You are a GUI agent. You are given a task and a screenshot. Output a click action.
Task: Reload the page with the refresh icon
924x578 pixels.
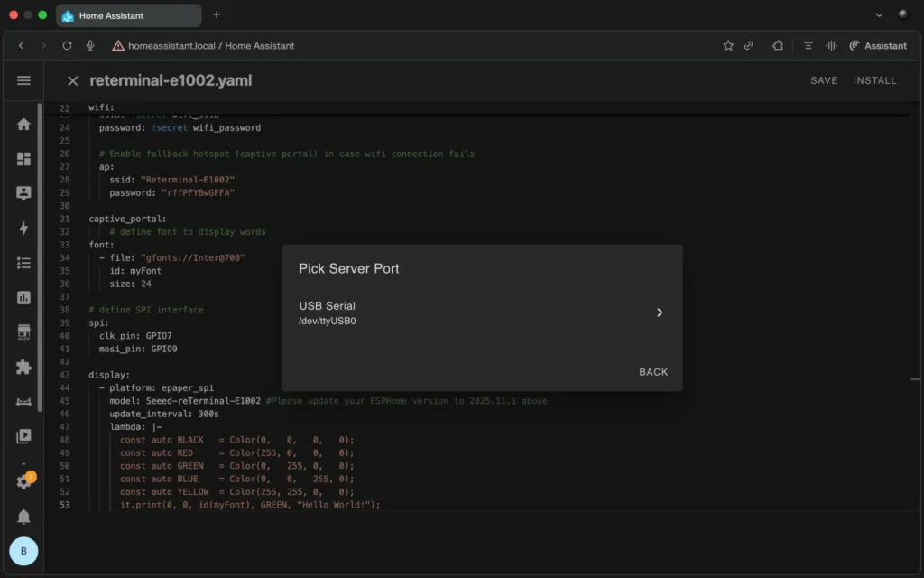click(x=67, y=45)
